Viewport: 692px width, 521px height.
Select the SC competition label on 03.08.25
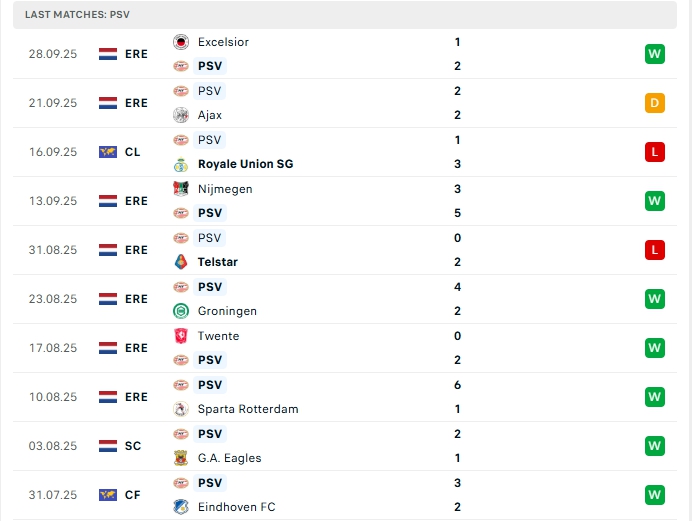[133, 446]
